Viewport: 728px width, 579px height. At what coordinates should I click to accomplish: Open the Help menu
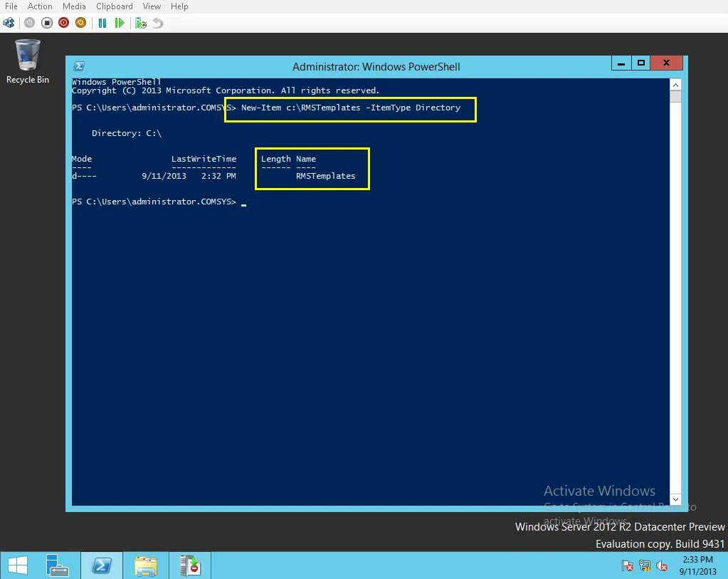[x=179, y=6]
